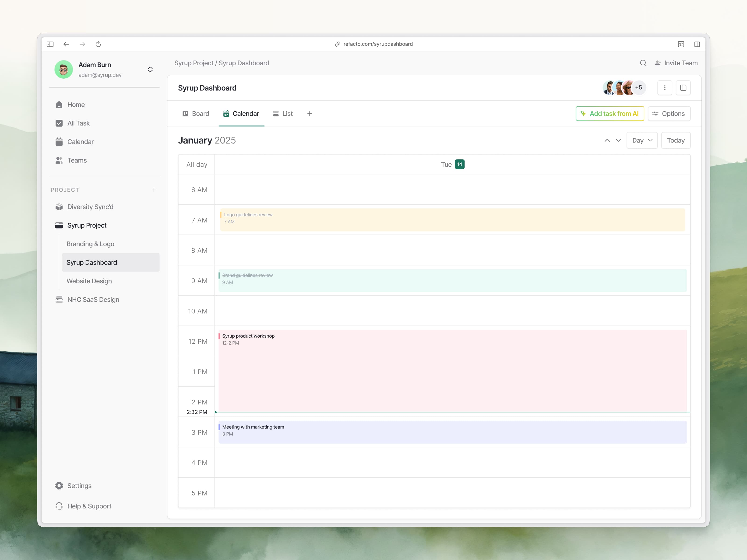Image resolution: width=747 pixels, height=560 pixels.
Task: Click the Diversity Sync'd label
Action: 90,207
